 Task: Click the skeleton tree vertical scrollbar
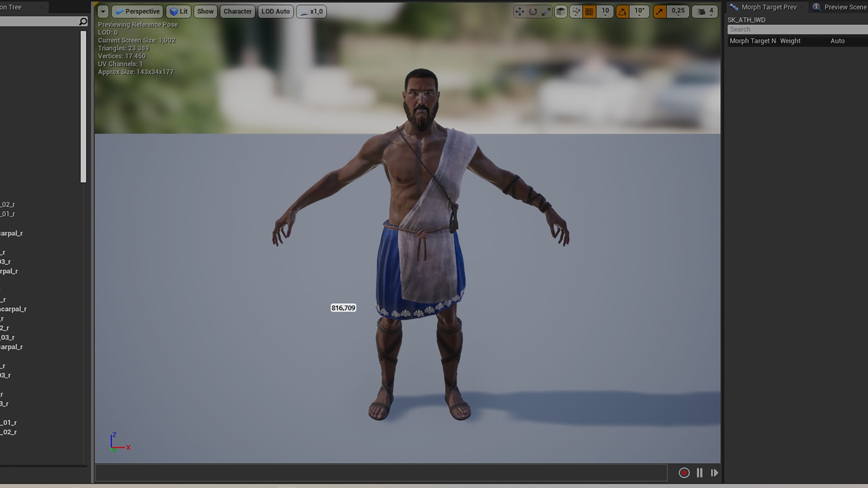83,107
